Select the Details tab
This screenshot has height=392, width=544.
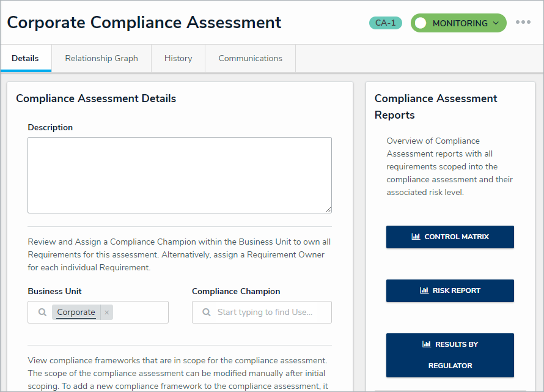pos(25,59)
